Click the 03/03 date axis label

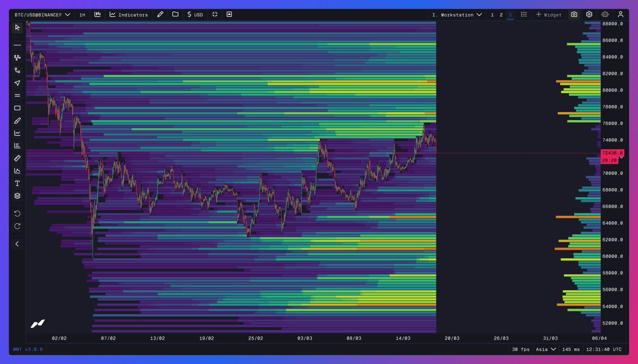305,338
